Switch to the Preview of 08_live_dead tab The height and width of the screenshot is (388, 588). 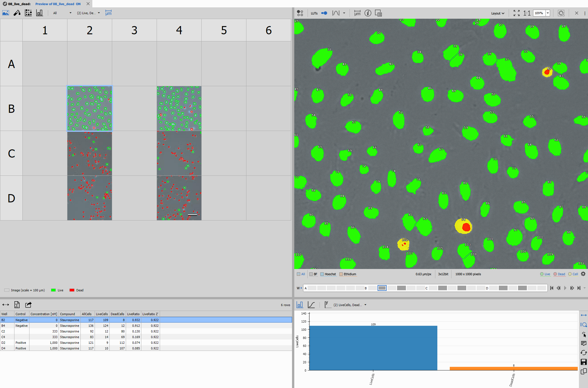pos(57,4)
